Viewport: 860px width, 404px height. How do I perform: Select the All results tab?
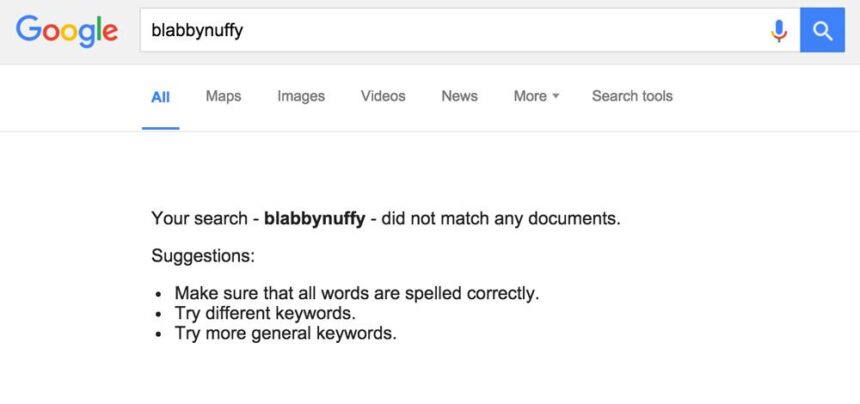click(x=160, y=97)
